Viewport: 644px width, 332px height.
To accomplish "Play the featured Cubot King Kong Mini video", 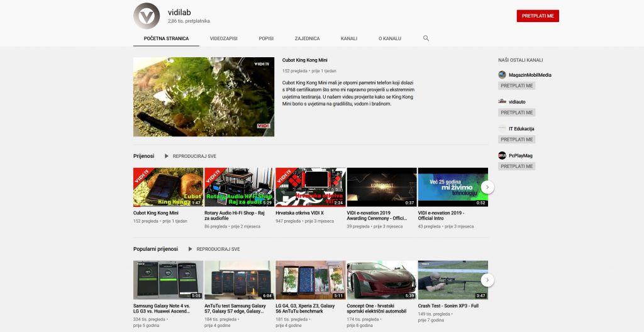I will [204, 97].
